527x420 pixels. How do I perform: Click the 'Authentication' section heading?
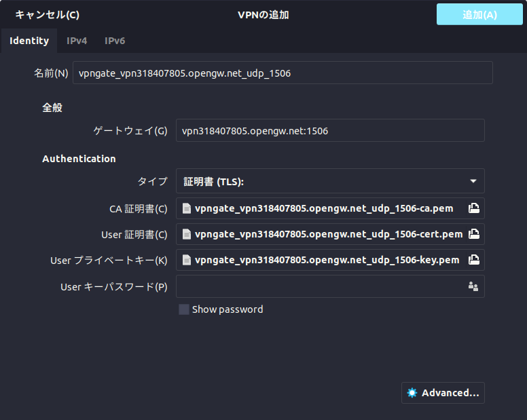tap(79, 159)
